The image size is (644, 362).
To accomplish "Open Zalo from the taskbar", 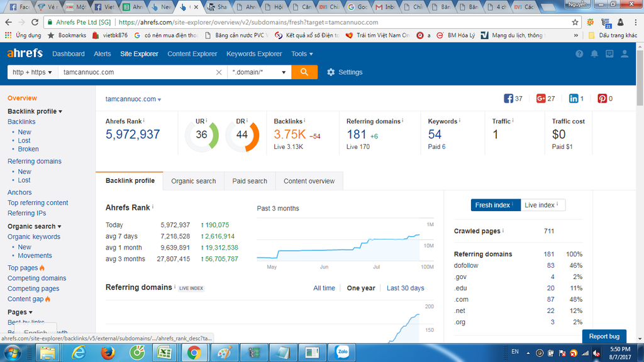I will (342, 352).
